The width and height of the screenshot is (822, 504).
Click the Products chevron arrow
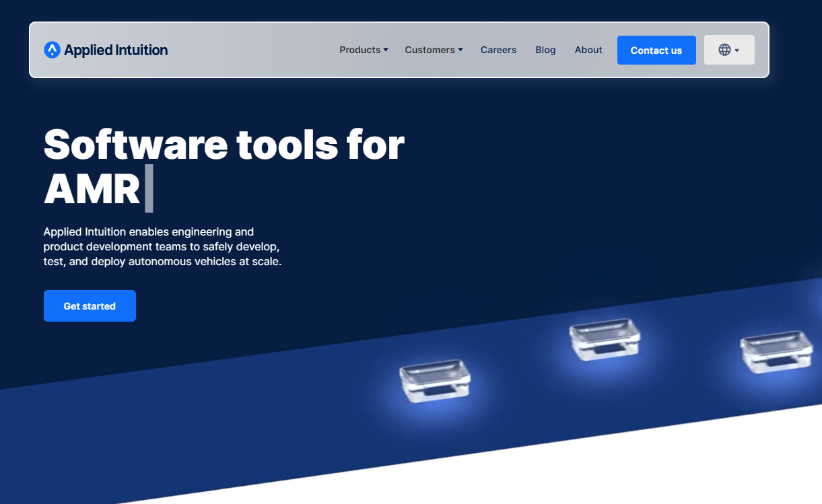[x=385, y=50]
